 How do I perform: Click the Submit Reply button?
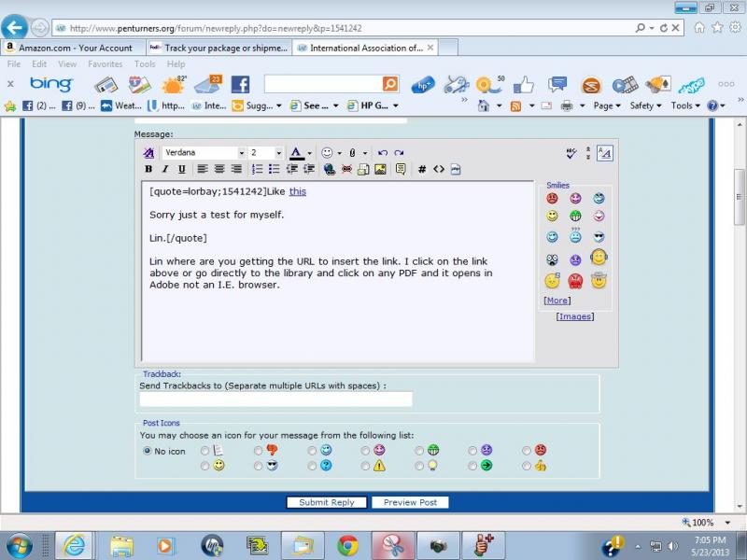327,502
